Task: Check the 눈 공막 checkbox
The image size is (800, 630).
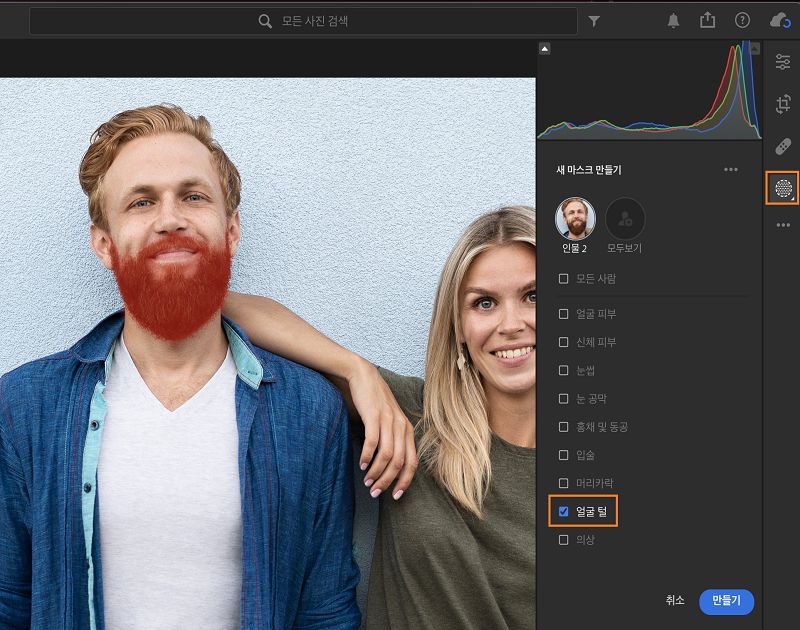Action: (563, 398)
